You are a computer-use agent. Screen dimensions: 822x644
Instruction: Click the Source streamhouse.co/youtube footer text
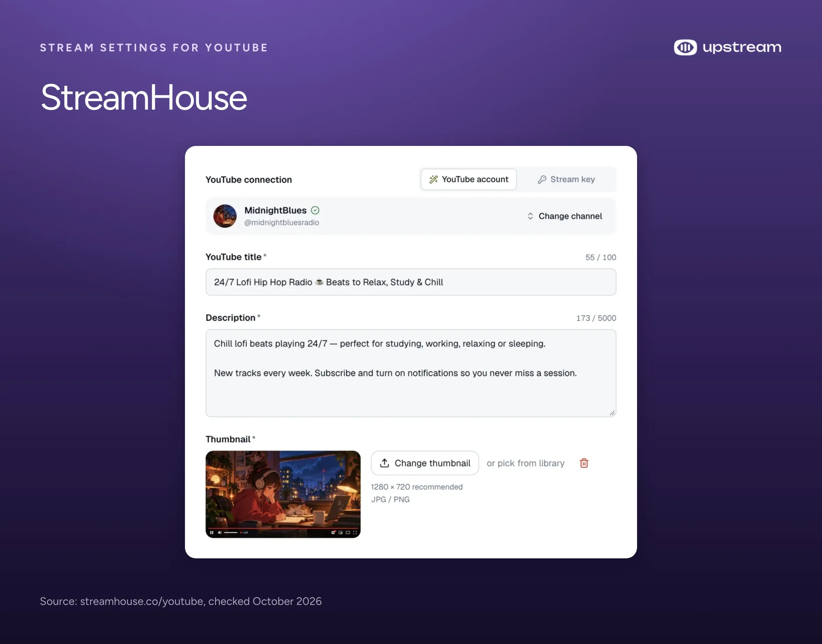click(180, 601)
